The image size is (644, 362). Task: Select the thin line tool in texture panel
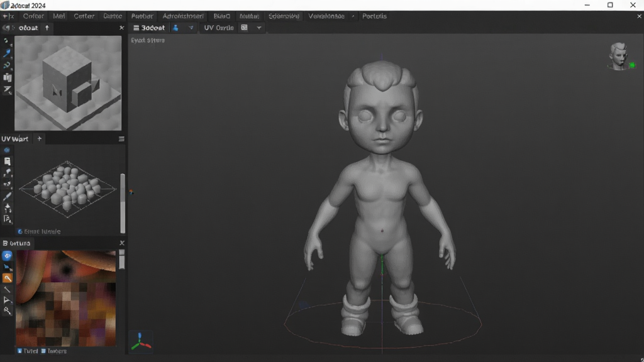pyautogui.click(x=7, y=290)
